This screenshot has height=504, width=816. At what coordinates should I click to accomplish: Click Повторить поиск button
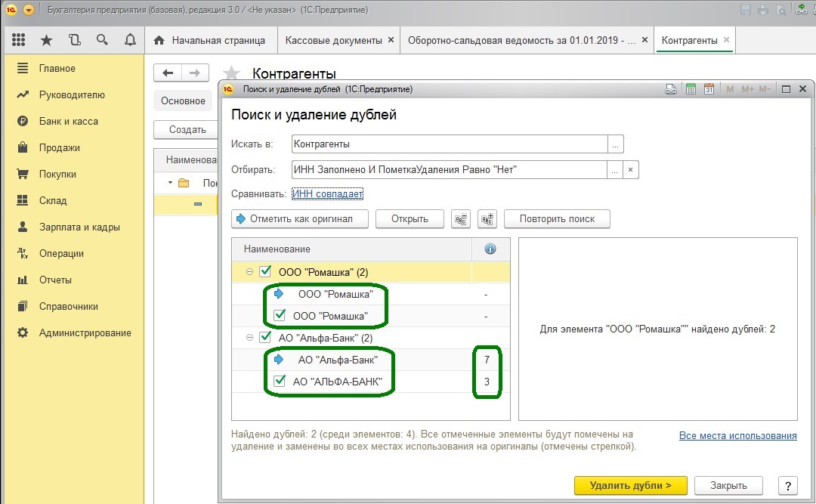(557, 219)
